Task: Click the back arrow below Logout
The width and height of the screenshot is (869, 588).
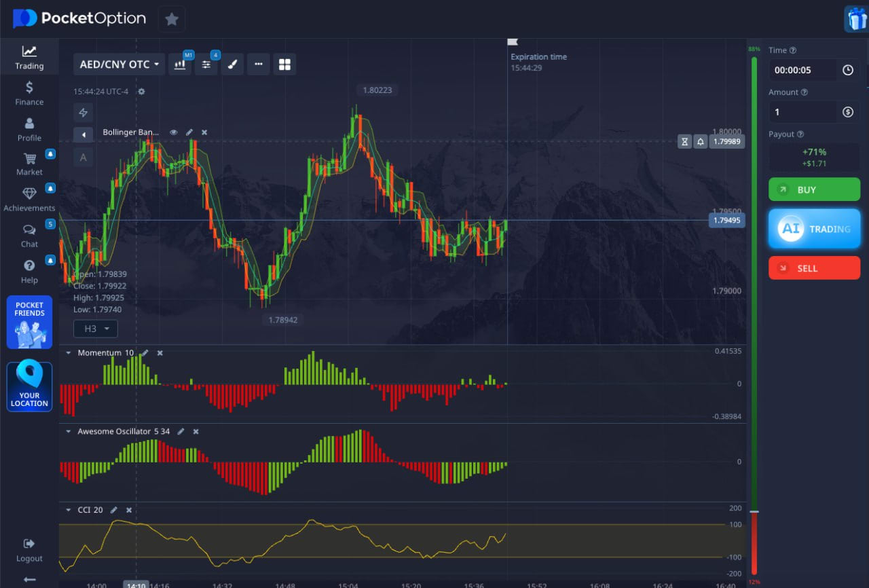Action: coord(29,579)
